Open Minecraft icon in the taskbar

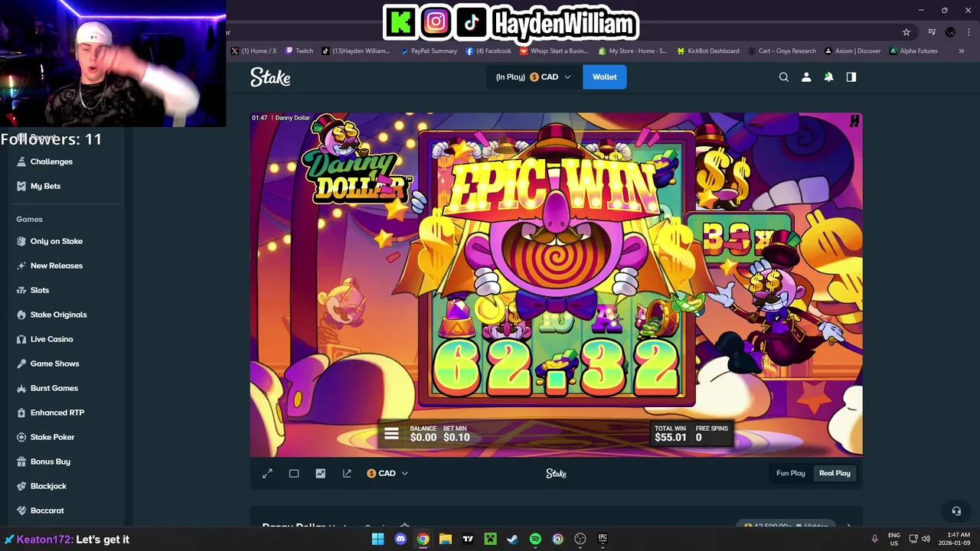(490, 539)
